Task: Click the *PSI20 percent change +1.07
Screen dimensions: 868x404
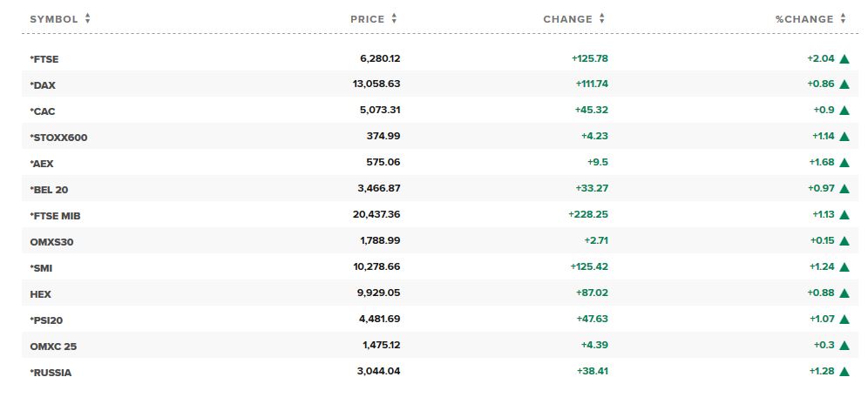Action: coord(824,319)
